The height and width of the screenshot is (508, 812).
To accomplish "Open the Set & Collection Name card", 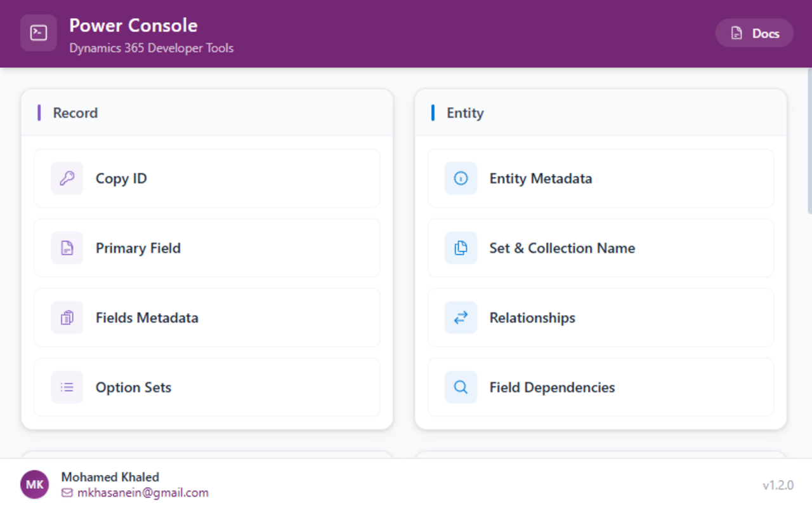I will pos(601,248).
